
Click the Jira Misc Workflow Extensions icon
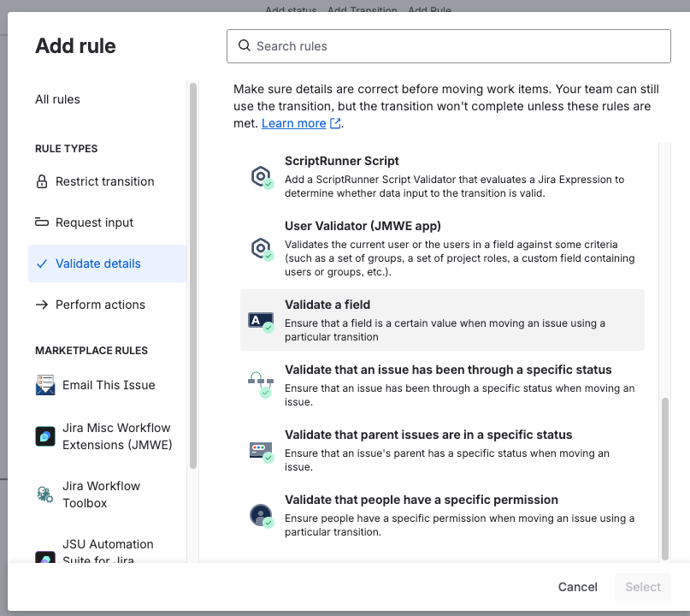tap(45, 436)
